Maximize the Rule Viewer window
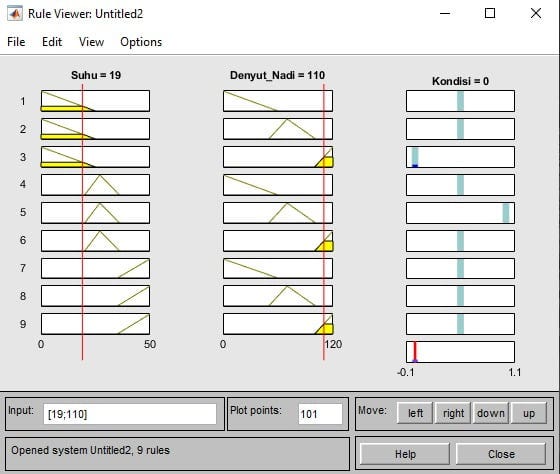Image resolution: width=560 pixels, height=474 pixels. 490,14
